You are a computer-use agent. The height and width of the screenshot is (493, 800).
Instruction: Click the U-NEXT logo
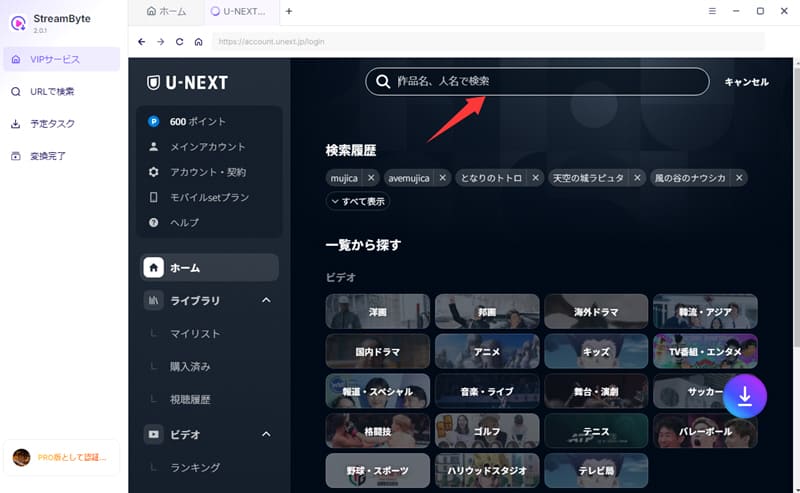187,83
